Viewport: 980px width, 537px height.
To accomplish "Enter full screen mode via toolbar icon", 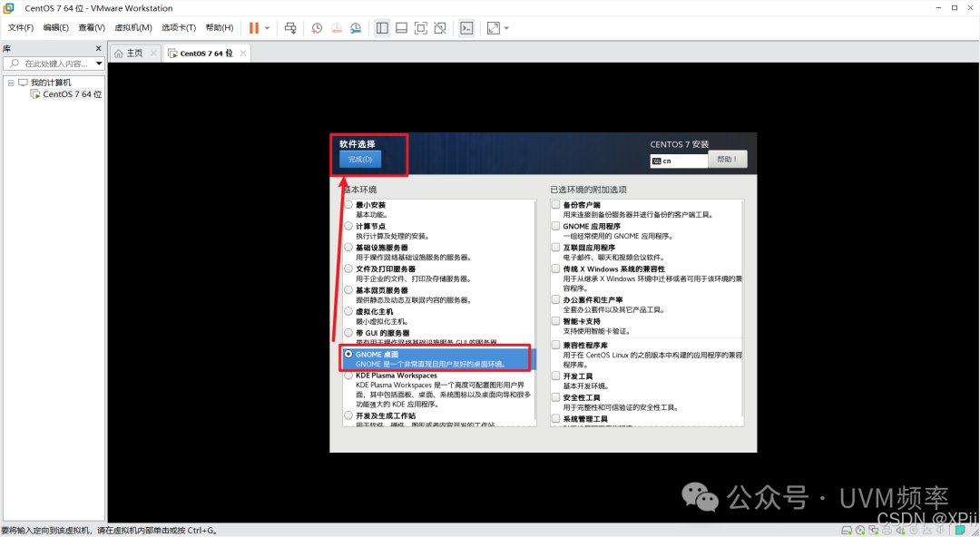I will 420,28.
